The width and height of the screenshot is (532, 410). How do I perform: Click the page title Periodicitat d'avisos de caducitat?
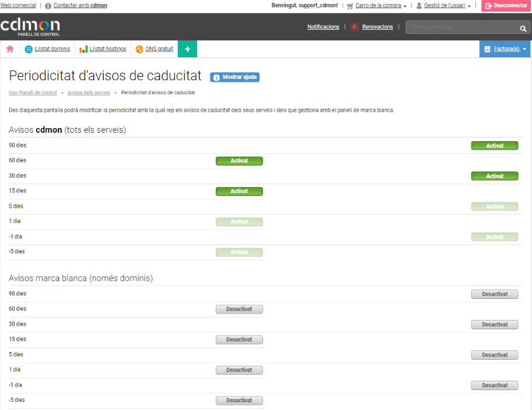click(105, 75)
